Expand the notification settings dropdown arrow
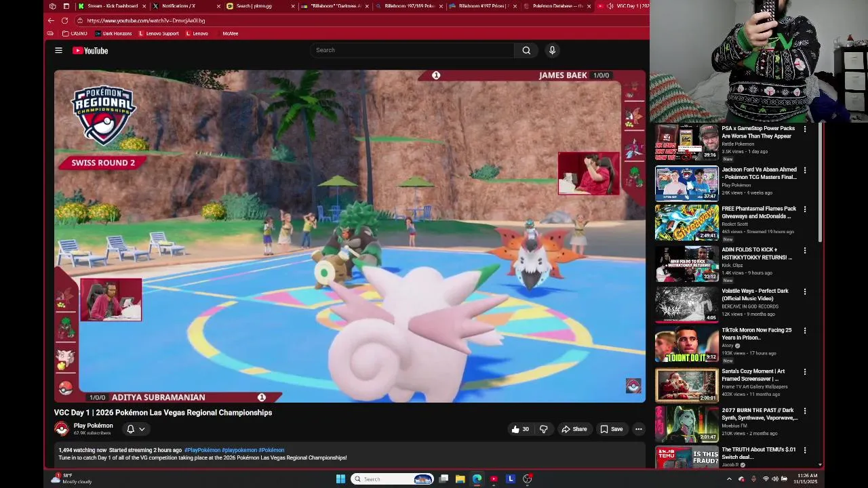The height and width of the screenshot is (488, 868). pyautogui.click(x=142, y=429)
